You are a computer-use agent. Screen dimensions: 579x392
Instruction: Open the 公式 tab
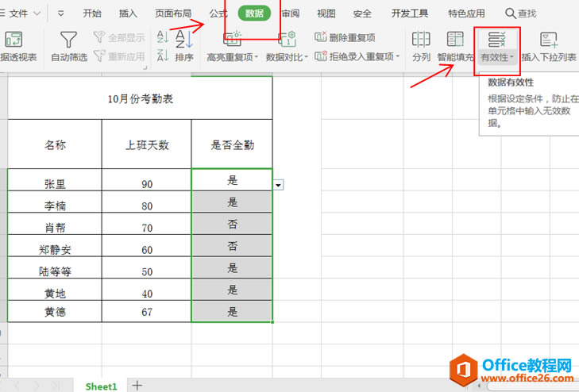tap(218, 13)
